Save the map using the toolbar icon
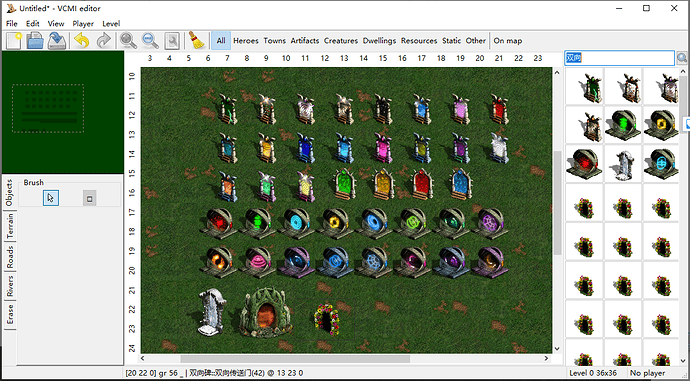690x381 pixels. pyautogui.click(x=57, y=41)
